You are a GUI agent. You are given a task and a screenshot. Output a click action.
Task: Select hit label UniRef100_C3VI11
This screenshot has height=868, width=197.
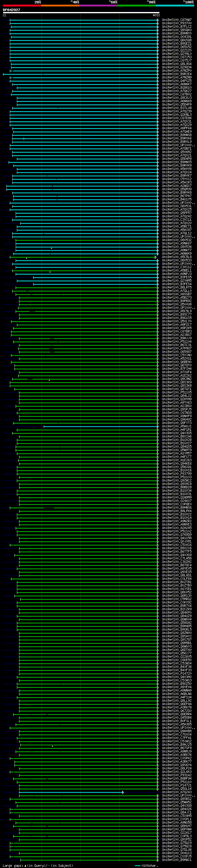(177, 220)
